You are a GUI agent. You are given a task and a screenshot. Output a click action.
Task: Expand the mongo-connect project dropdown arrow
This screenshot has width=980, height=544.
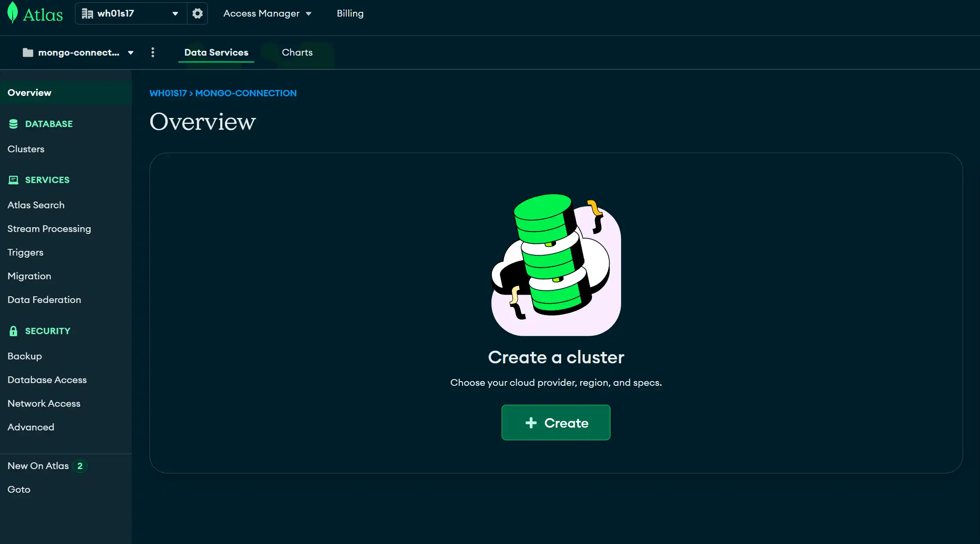(131, 52)
